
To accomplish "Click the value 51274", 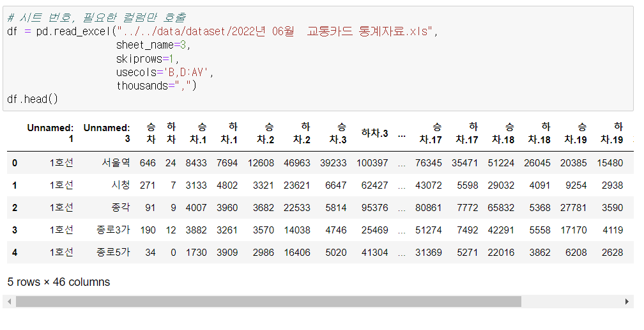I will click(x=428, y=230).
